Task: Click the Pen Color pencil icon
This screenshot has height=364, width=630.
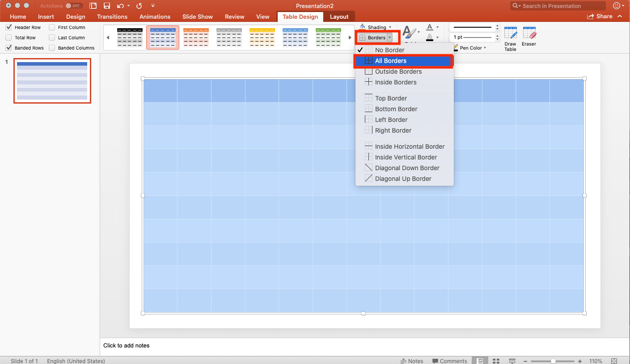Action: (456, 48)
